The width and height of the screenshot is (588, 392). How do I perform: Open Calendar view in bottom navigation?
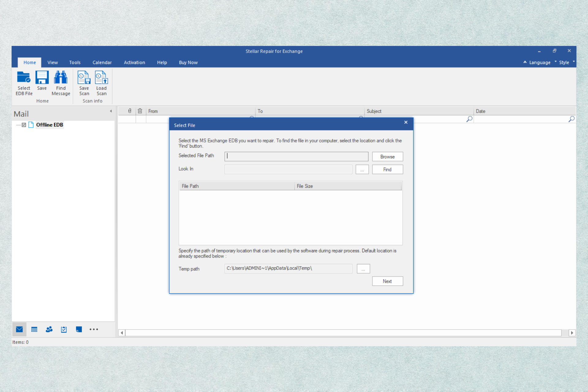34,330
